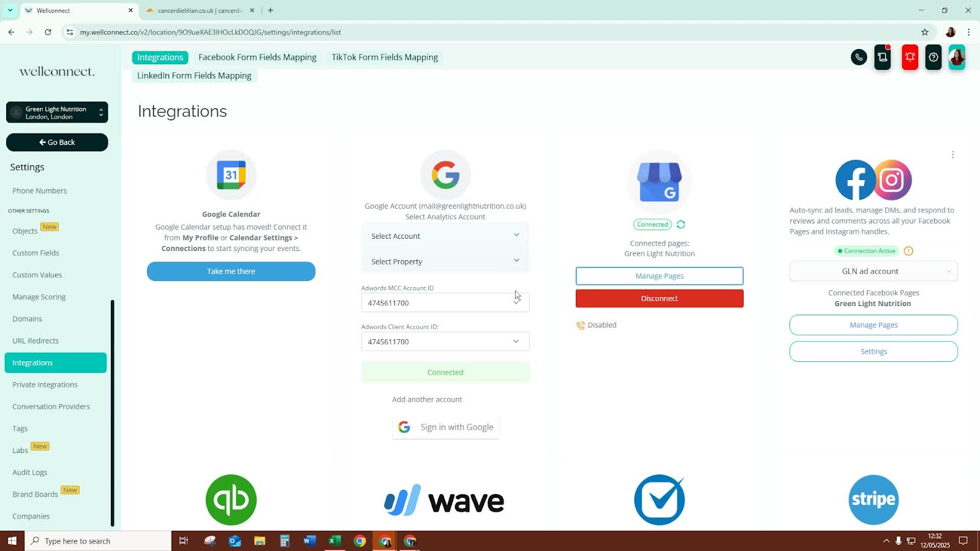
Task: Open the Windows Start menu
Action: pyautogui.click(x=12, y=541)
